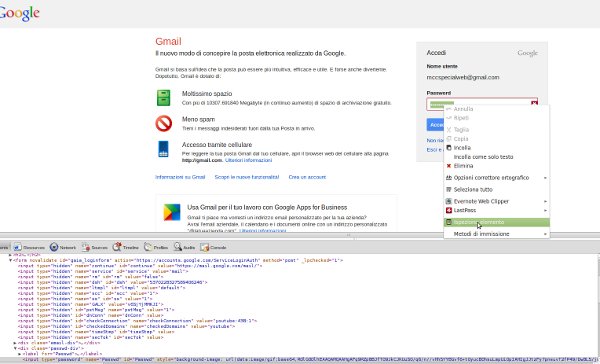Choose Seleziona tutto from the context menu
Screen dimensions: 600x364
497,189
